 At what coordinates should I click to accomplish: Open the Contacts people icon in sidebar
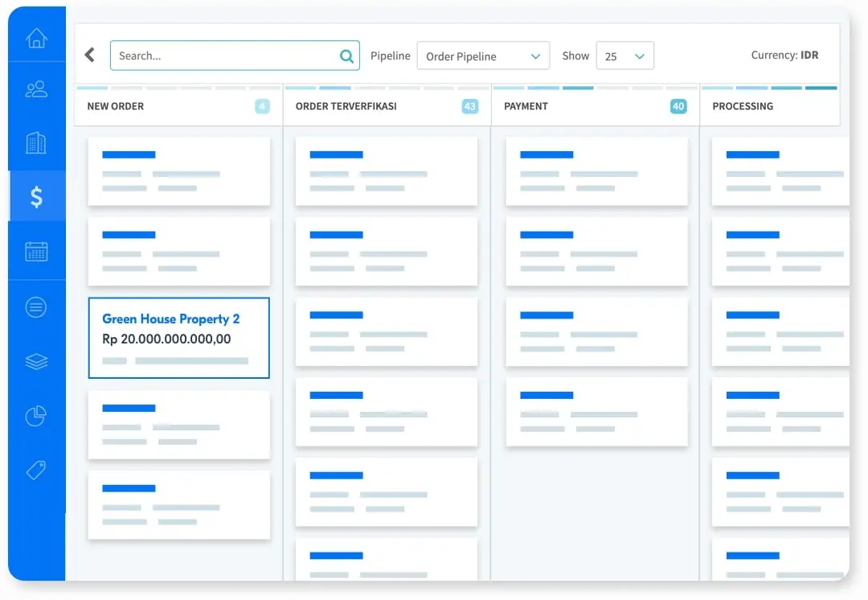[36, 89]
